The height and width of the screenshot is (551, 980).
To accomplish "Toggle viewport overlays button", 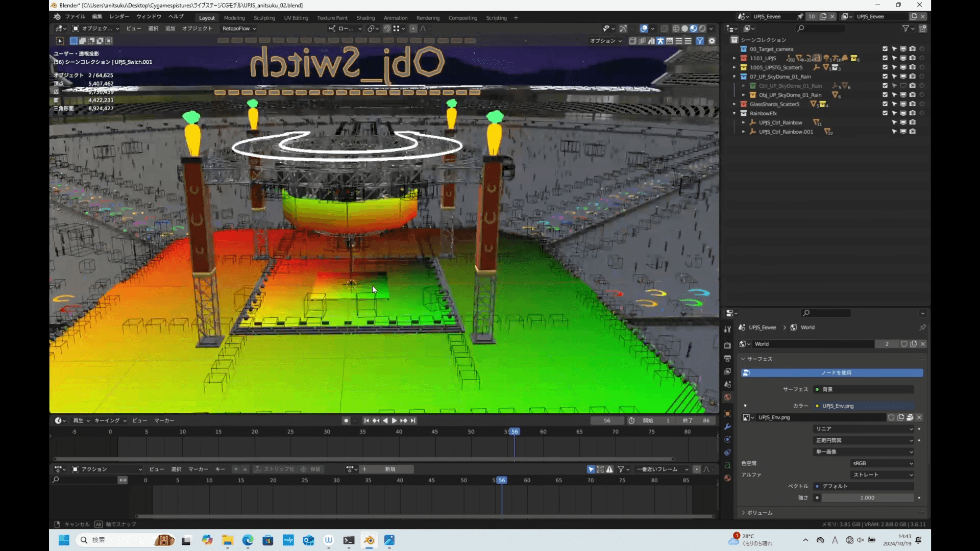I will (x=644, y=29).
